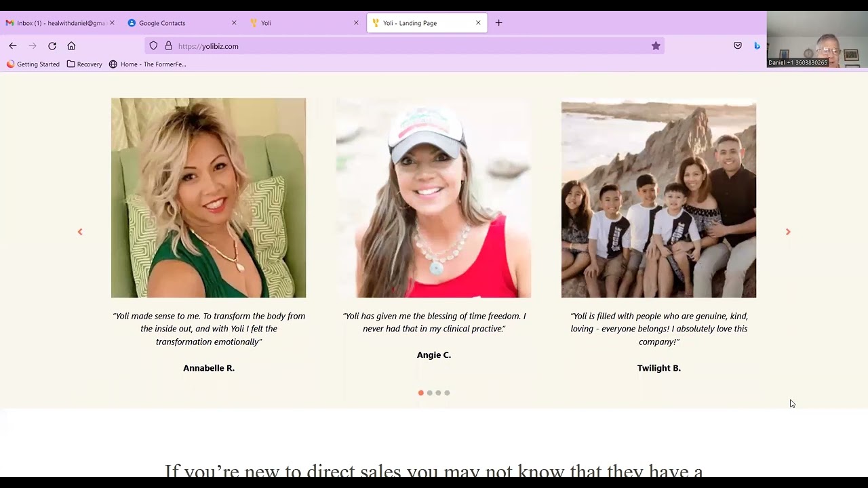The image size is (868, 488).
Task: Open the Home - The FormerFe... bookmark
Action: (147, 64)
